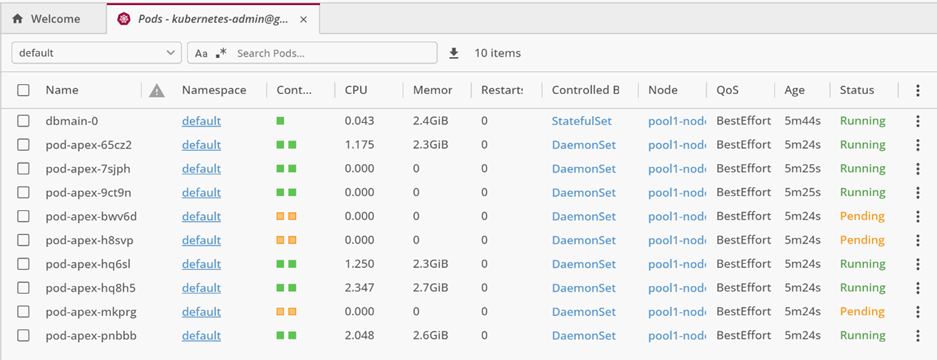937x360 pixels.
Task: Sort by the Restarts column header
Action: (502, 90)
